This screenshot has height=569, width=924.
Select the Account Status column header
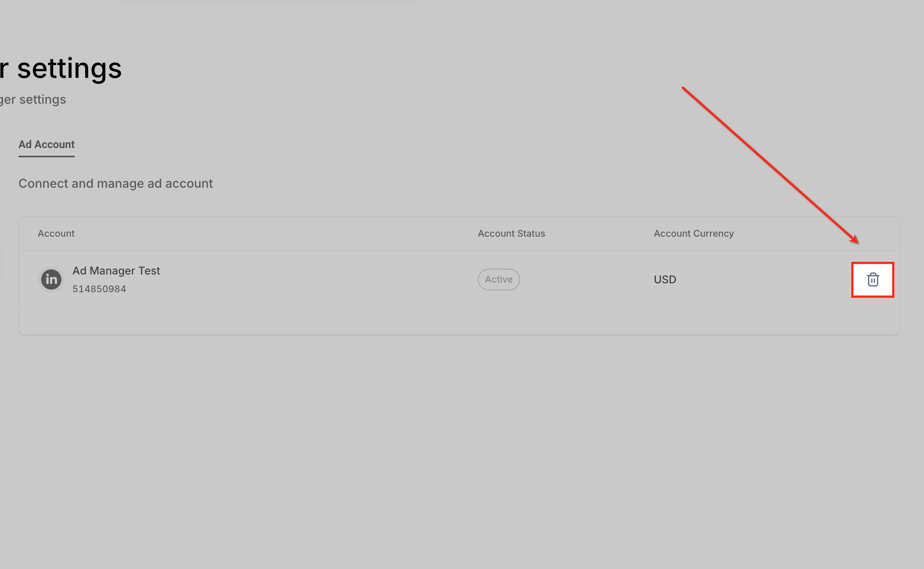point(511,234)
